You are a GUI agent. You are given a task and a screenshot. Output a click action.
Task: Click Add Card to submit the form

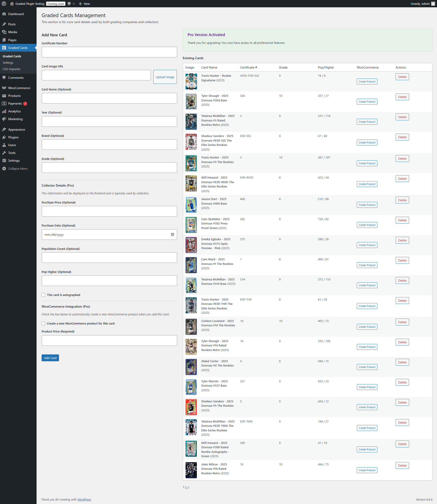pos(50,358)
